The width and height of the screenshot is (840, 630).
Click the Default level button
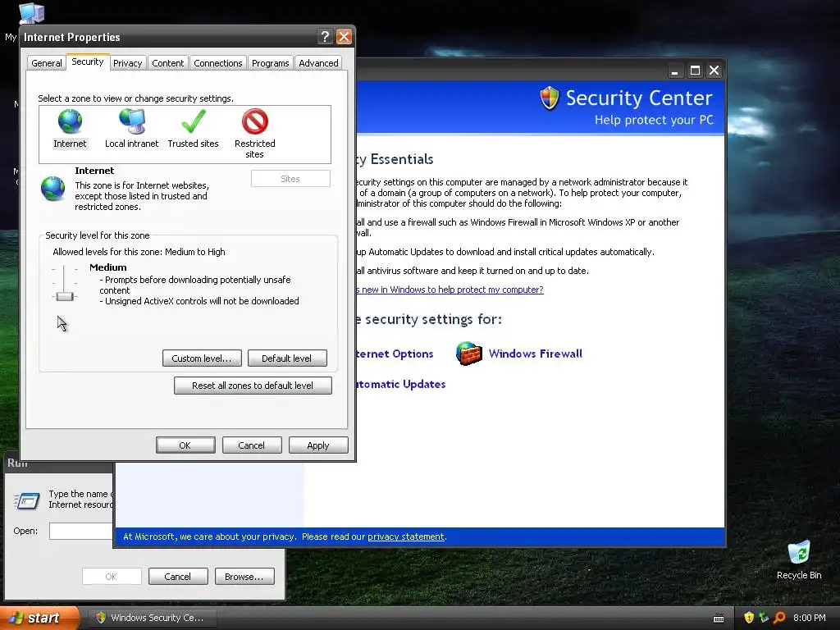[287, 358]
